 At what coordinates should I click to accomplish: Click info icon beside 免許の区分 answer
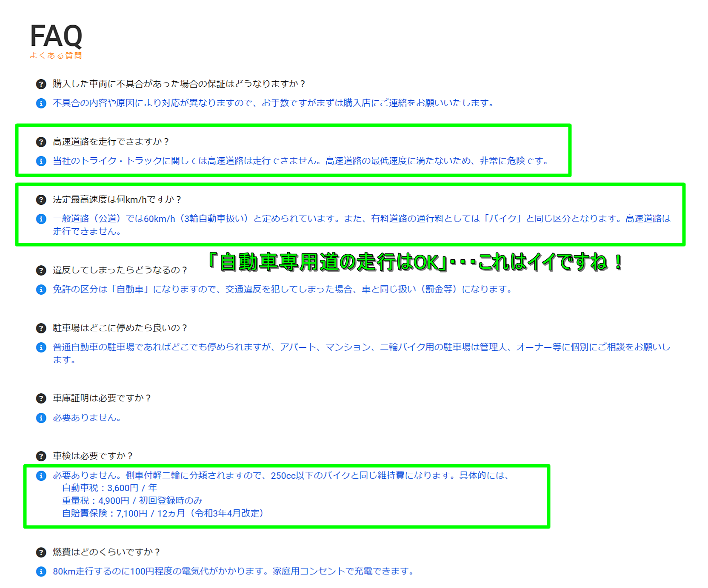pyautogui.click(x=41, y=290)
